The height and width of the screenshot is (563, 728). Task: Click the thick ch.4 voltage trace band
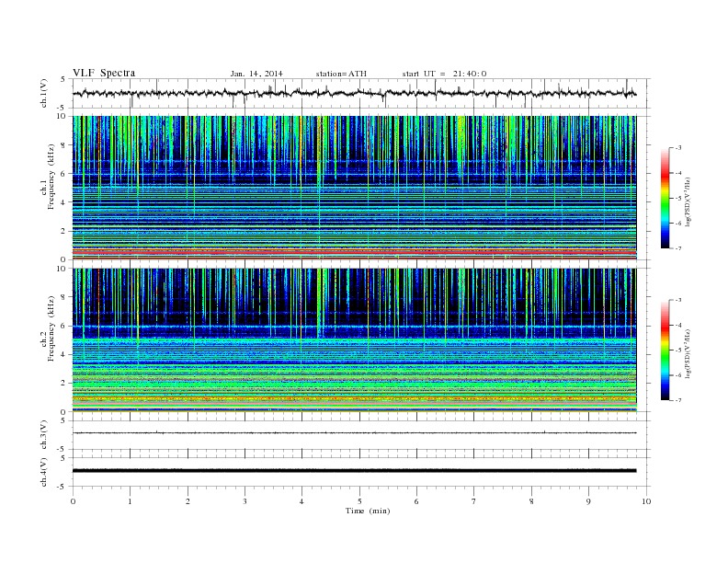tap(354, 471)
